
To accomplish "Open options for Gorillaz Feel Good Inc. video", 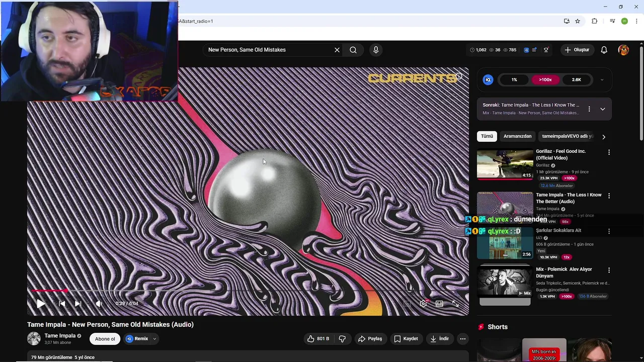I will [x=609, y=152].
